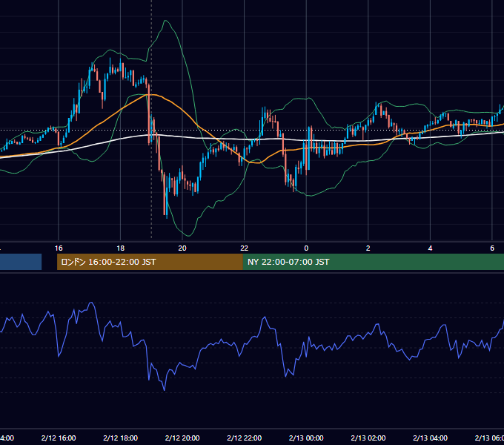This screenshot has width=504, height=445.
Task: Click the 2/12 22:00 date label
Action: point(245,438)
